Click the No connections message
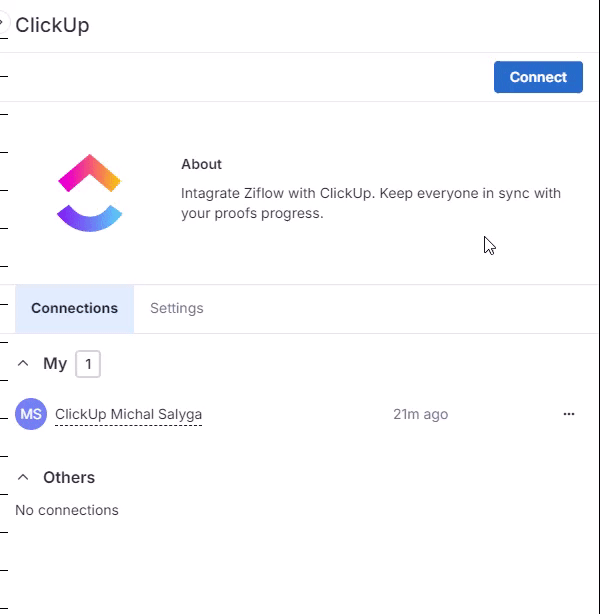This screenshot has height=614, width=600. (67, 510)
